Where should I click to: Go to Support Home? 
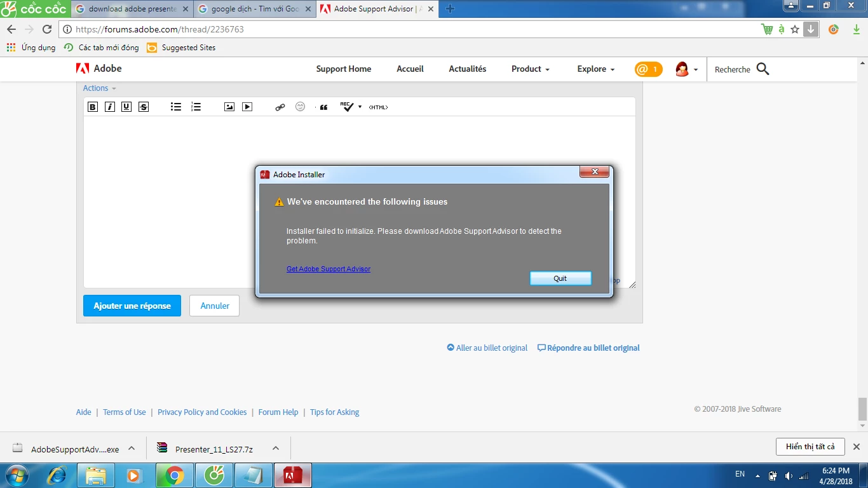(344, 69)
